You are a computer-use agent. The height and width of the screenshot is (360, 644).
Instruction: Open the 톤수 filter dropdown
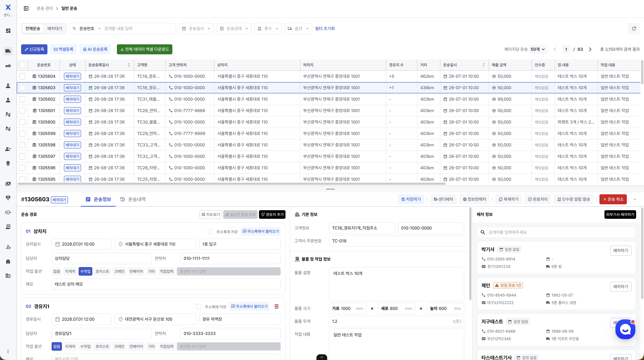coord(268,28)
